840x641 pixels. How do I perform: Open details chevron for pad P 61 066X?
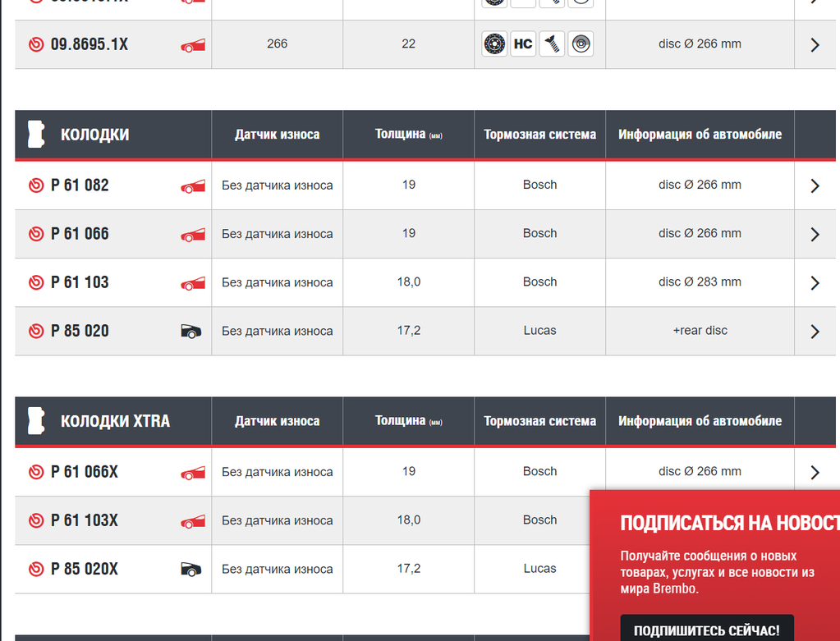(x=815, y=472)
